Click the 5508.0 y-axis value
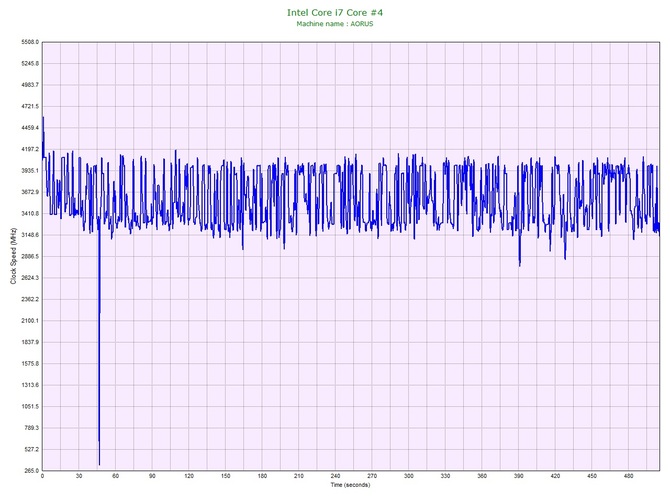670x502 pixels. (30, 42)
